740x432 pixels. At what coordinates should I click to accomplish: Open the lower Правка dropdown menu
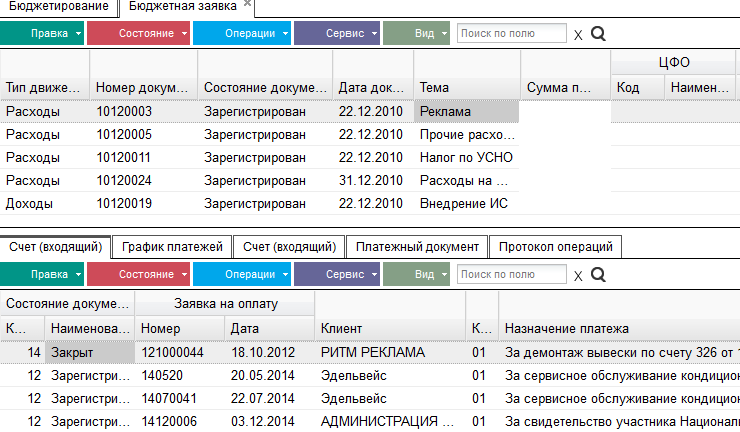(42, 274)
